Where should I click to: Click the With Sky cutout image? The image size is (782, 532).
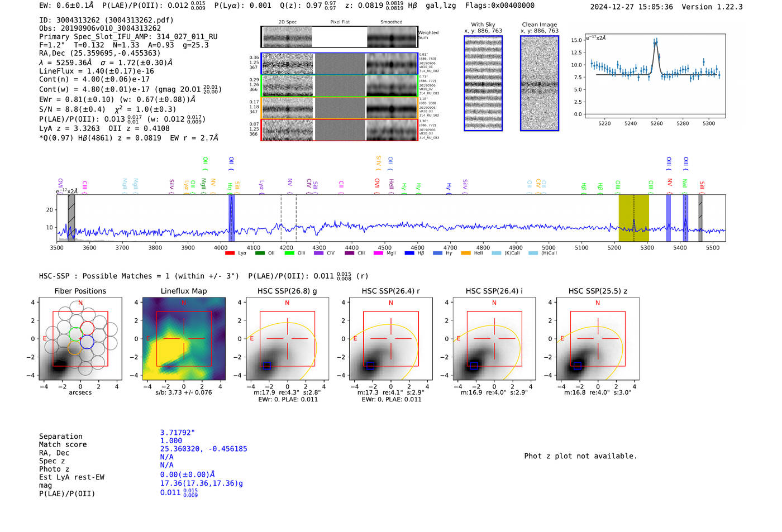[483, 83]
